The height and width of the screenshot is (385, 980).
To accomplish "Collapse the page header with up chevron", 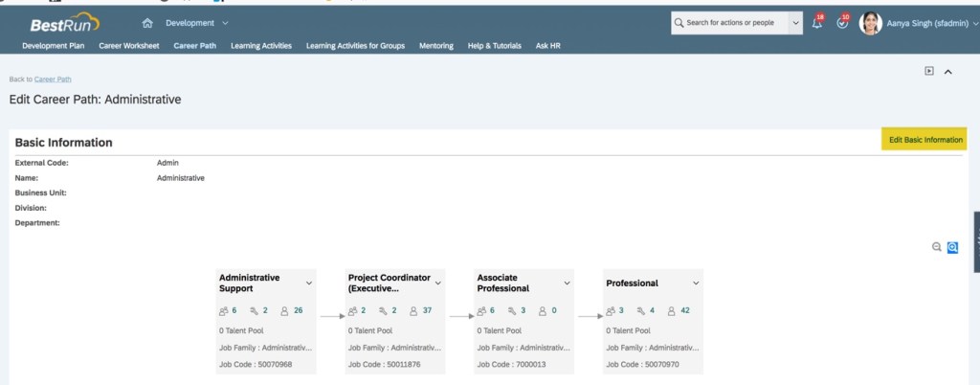I will 947,71.
